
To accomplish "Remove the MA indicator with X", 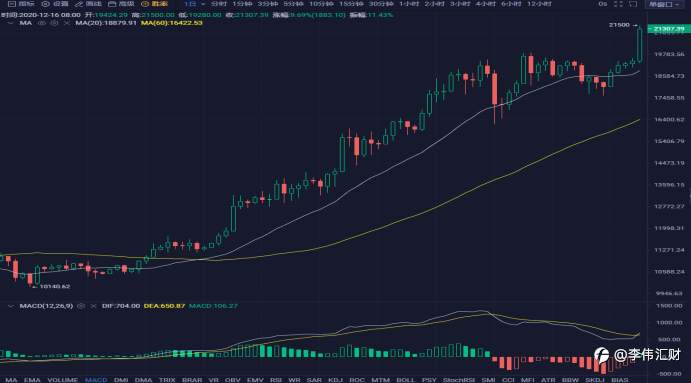I will [67, 23].
